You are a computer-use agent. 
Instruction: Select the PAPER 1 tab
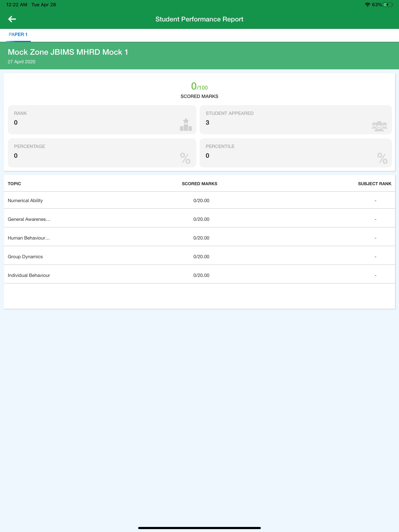click(x=18, y=35)
